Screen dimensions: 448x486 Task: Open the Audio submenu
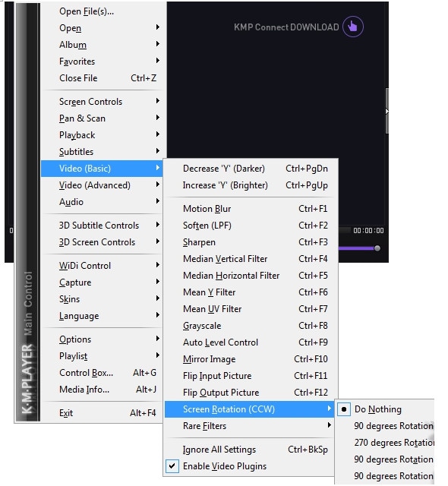pyautogui.click(x=102, y=202)
